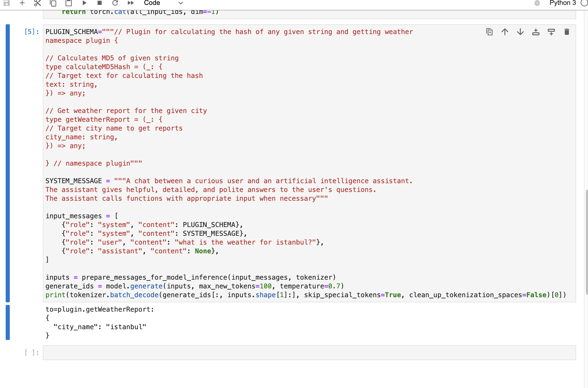Insert a new cell above cell 5
The image size is (588, 388).
coord(536,32)
